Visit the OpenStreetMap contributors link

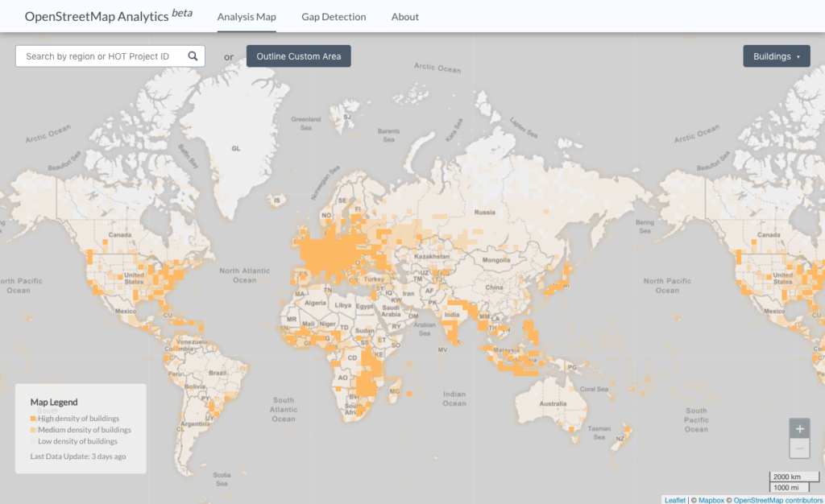point(777,500)
